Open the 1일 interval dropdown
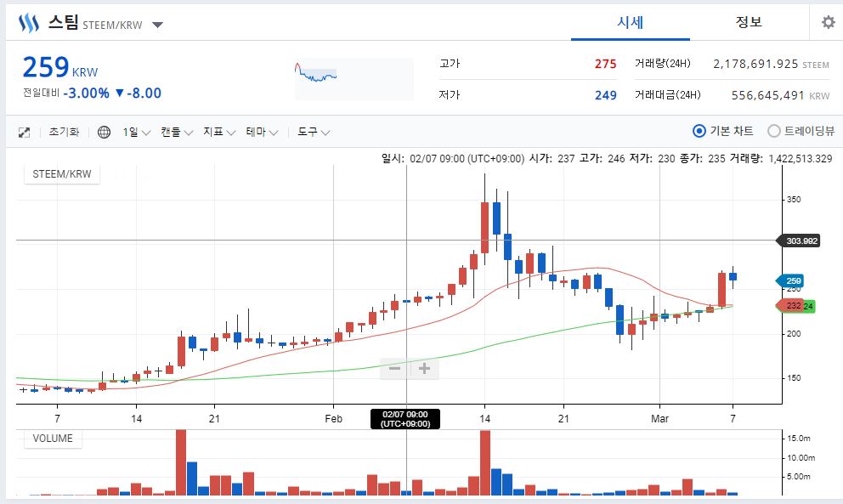The height and width of the screenshot is (504, 843). click(136, 132)
